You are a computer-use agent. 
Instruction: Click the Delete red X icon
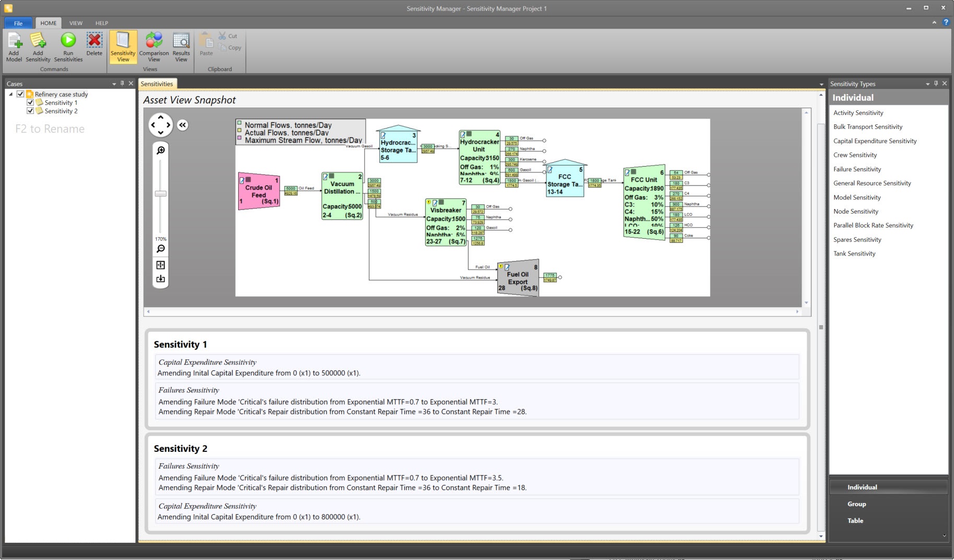pos(95,41)
